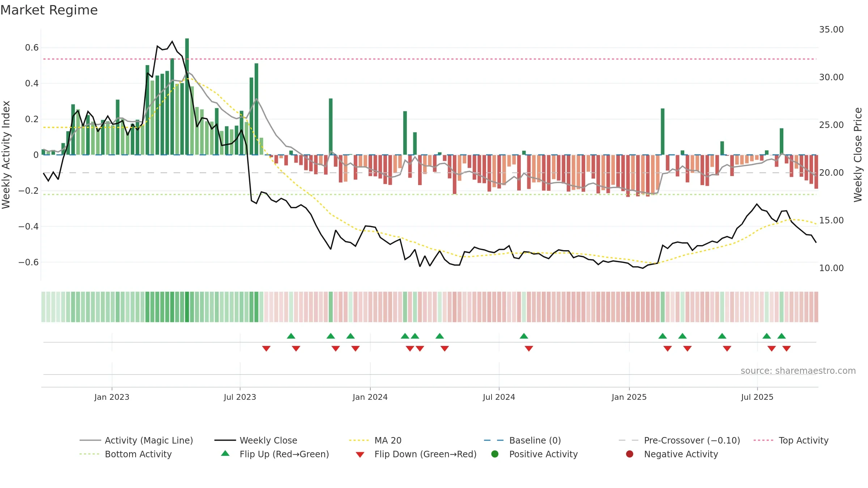The height and width of the screenshot is (488, 868).
Task: Toggle Activity (Magic Line) legend entry
Action: (136, 440)
